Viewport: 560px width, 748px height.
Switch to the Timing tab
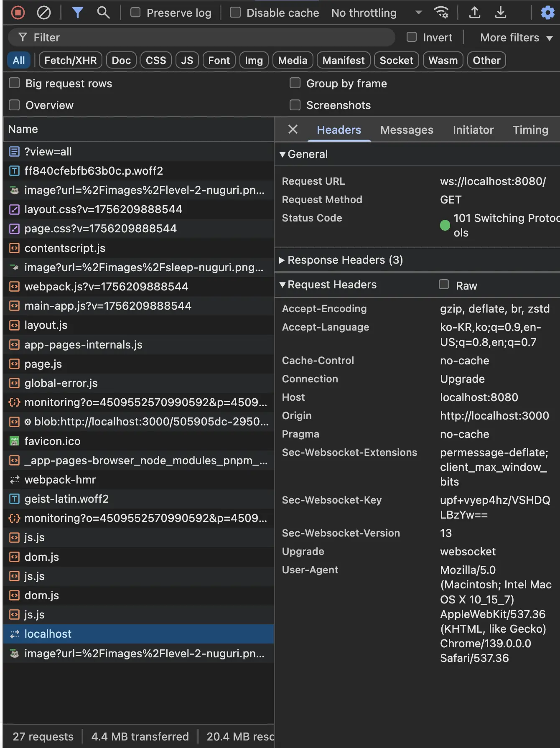point(530,130)
